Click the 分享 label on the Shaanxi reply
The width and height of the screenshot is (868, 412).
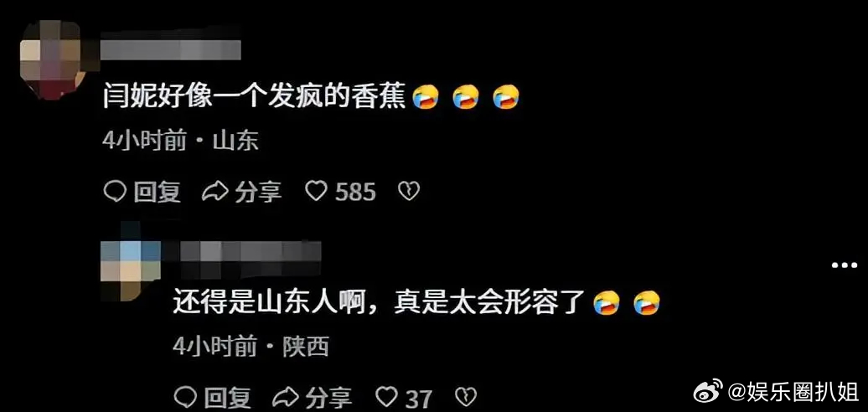(x=328, y=397)
